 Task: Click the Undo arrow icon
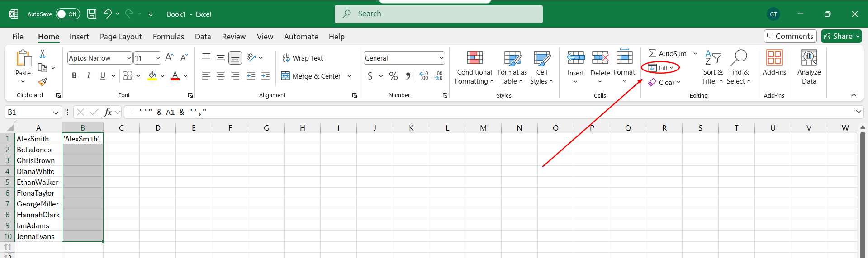[107, 14]
